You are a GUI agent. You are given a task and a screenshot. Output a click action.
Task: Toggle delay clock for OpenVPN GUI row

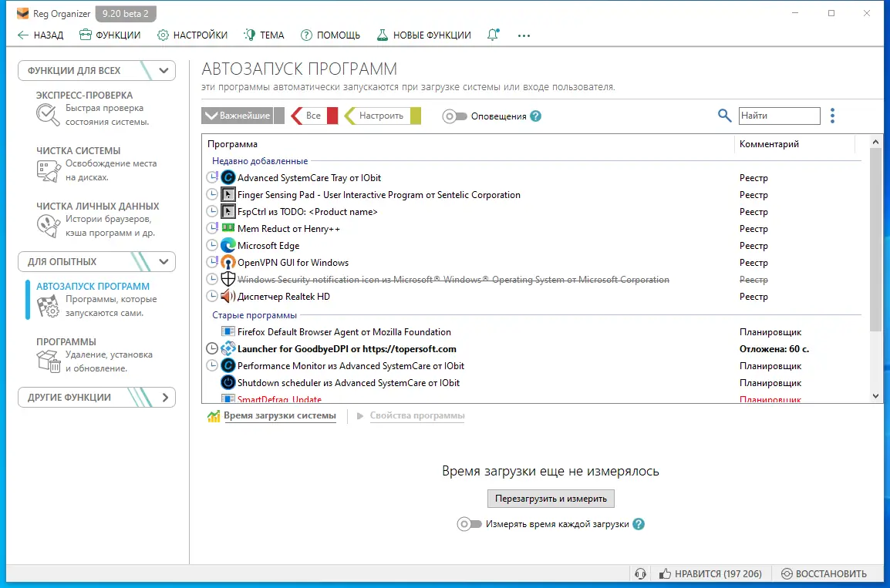point(212,263)
